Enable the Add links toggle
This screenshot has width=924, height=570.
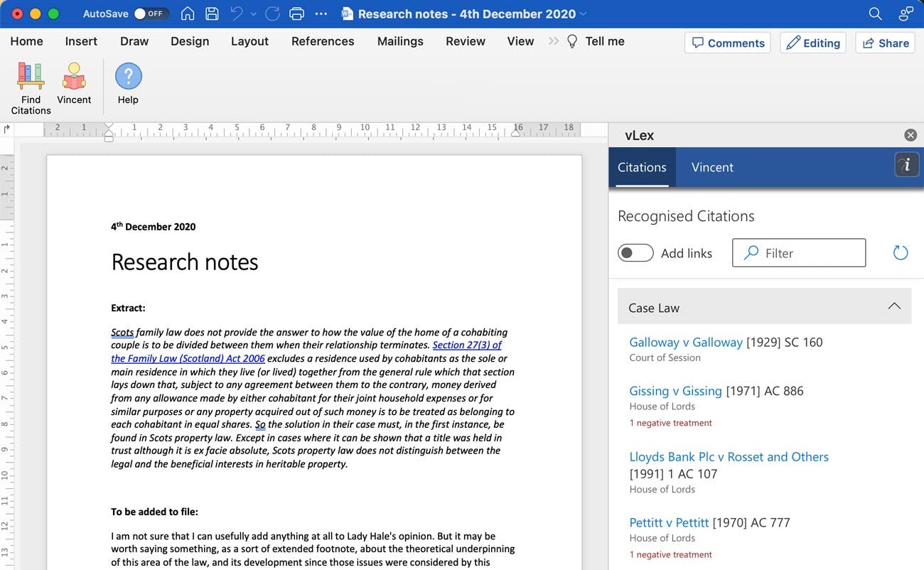coord(635,253)
